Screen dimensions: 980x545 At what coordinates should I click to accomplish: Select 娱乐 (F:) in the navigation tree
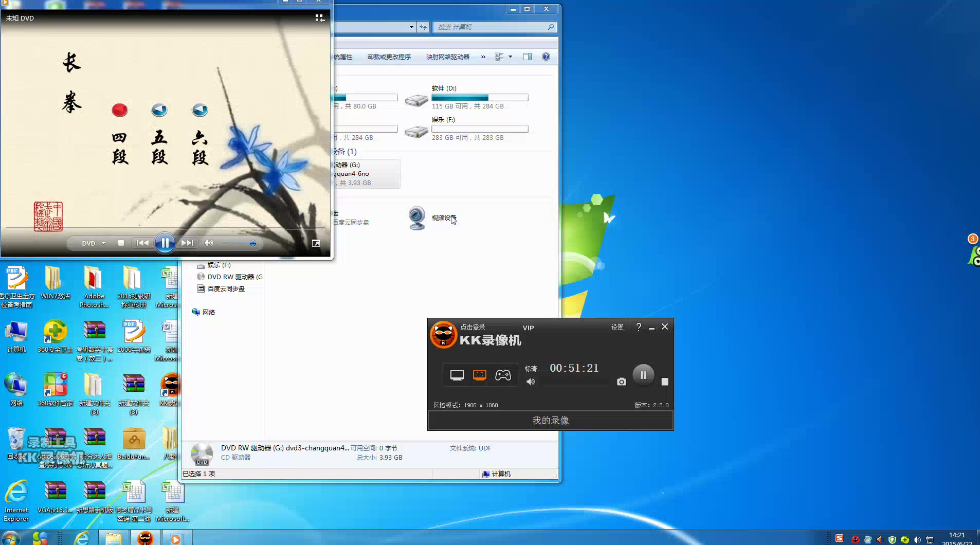219,265
